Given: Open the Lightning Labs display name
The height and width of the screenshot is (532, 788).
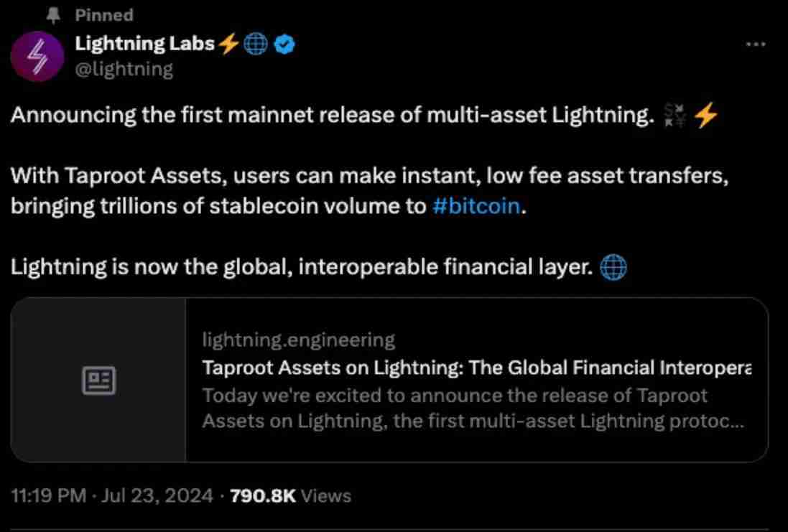Looking at the screenshot, I should point(145,44).
